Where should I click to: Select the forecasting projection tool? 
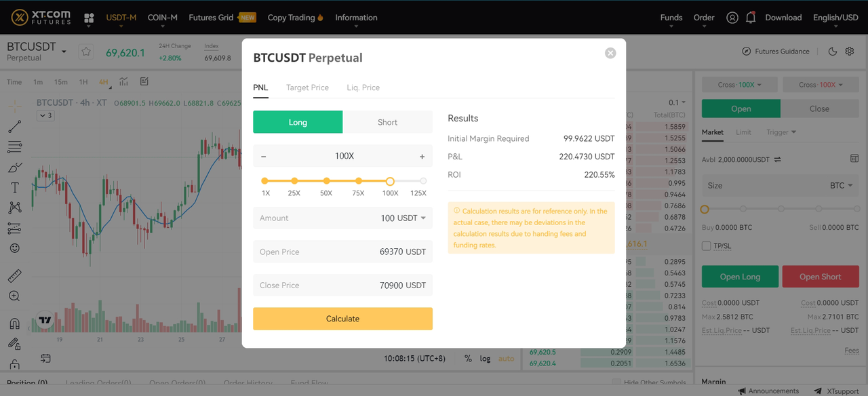pos(14,229)
